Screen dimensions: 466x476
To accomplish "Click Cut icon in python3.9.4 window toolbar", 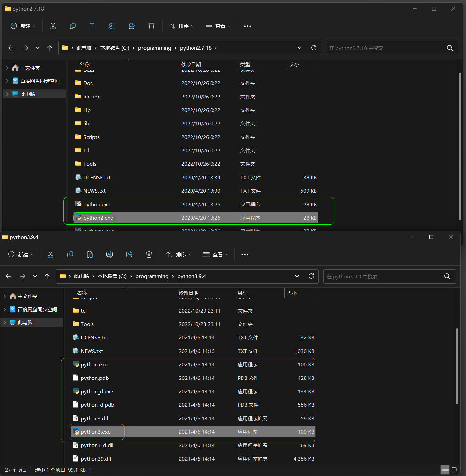I will pos(51,254).
